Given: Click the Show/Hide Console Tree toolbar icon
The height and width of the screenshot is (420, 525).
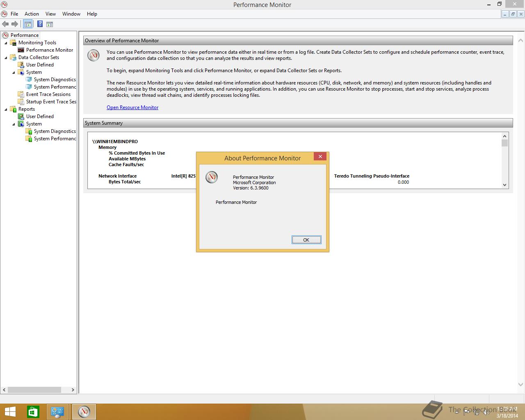Looking at the screenshot, I should [27, 24].
